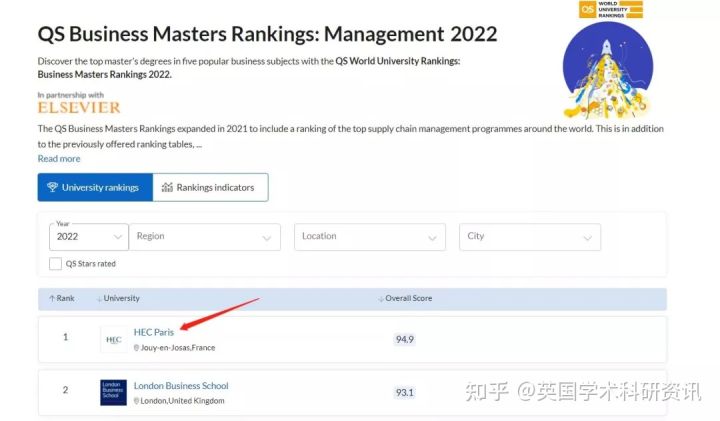Click the London Business School logo thumbnail
Image resolution: width=720 pixels, height=421 pixels.
[113, 393]
